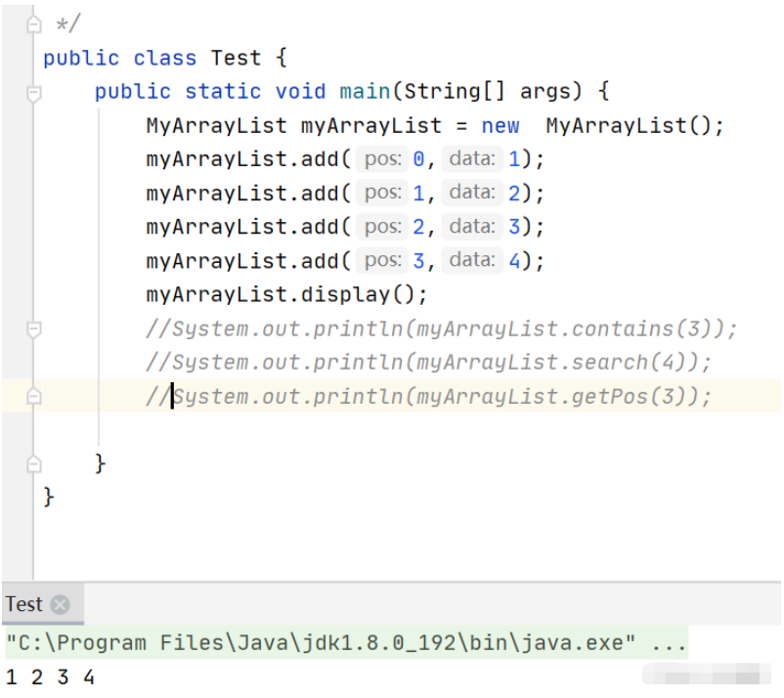This screenshot has height=698, width=784.
Task: Click MyArrayList() constructor call
Action: [x=628, y=125]
